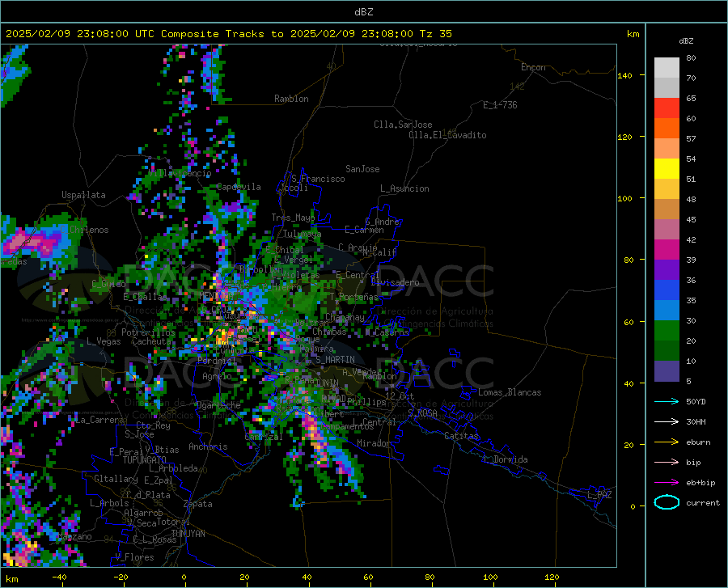
Task: Click the L_PAZ label
Action: click(599, 495)
